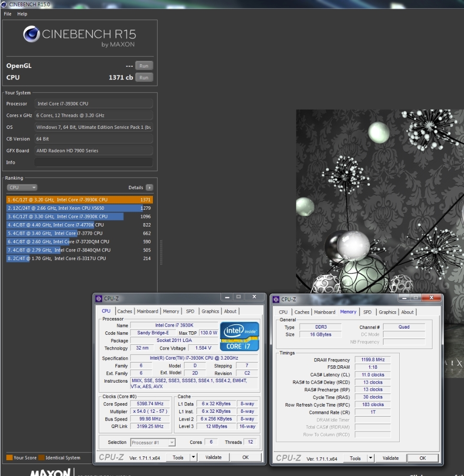Open Caches tab in left CPU-Z window
This screenshot has width=464, height=476.
coord(125,311)
